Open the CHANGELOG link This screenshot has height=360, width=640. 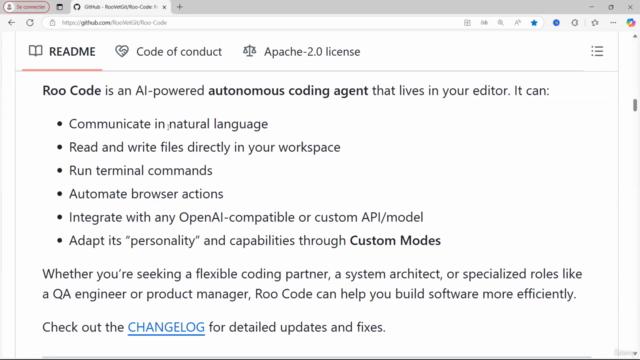166,327
